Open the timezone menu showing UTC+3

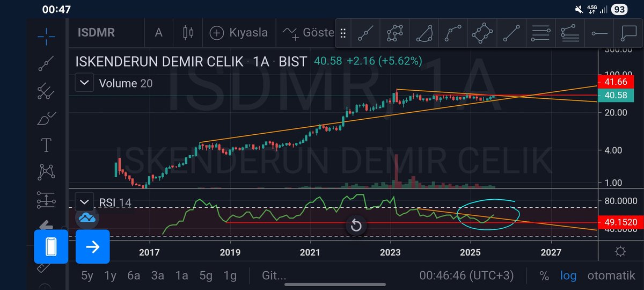[x=466, y=276]
